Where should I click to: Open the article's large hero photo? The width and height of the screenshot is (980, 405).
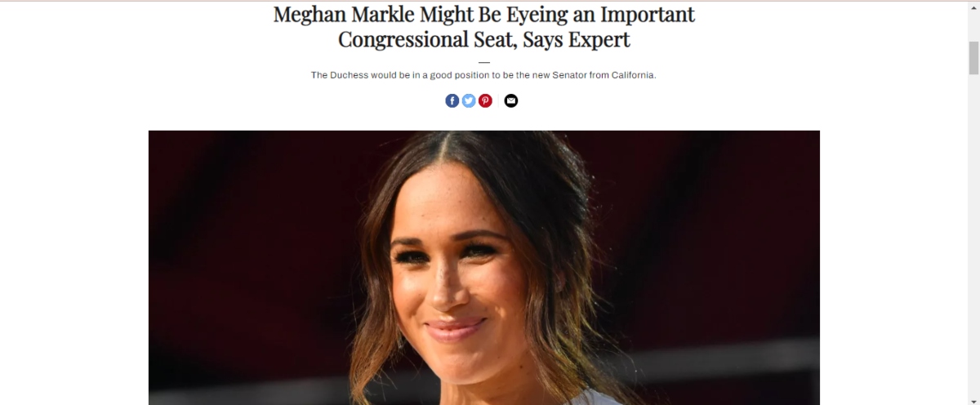483,268
